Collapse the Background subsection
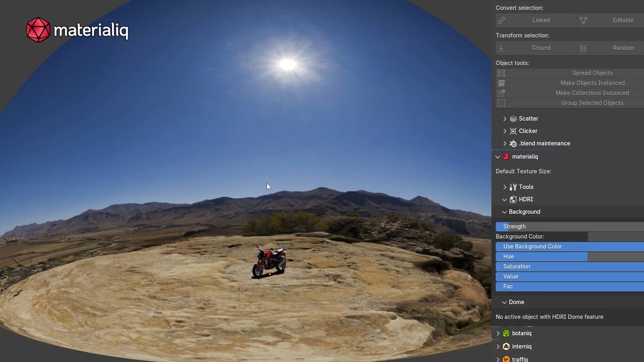This screenshot has height=362, width=644. [504, 212]
